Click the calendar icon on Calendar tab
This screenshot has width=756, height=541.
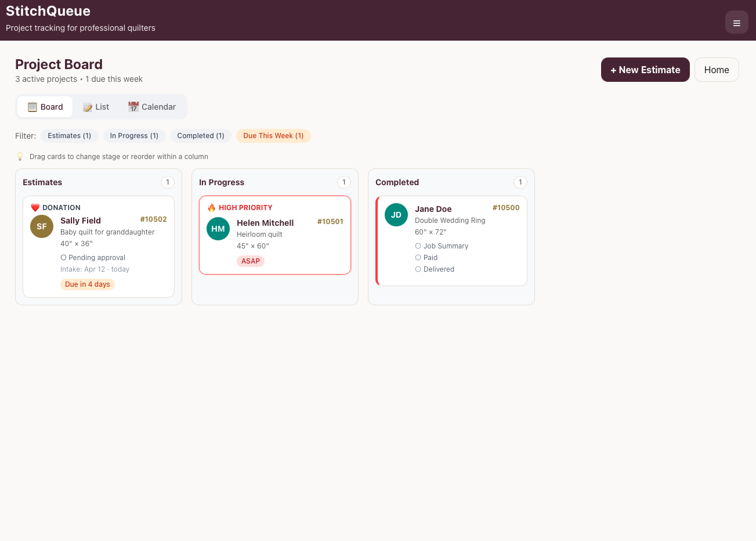pyautogui.click(x=133, y=107)
